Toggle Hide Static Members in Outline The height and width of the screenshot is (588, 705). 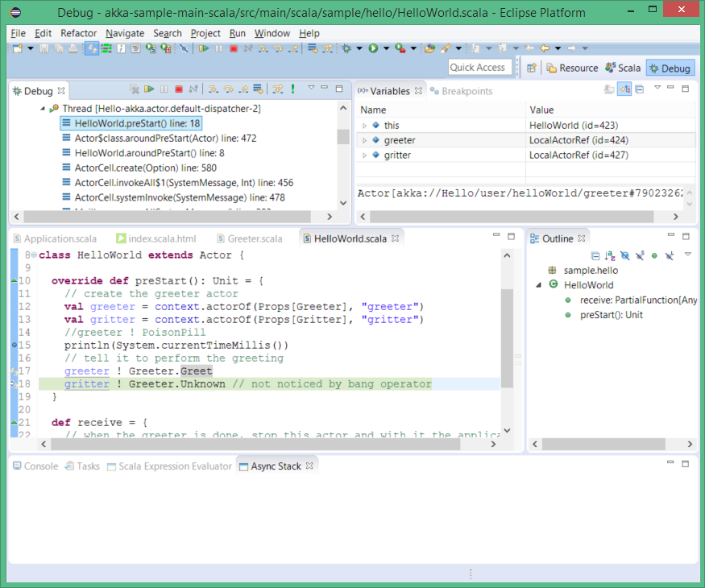point(639,255)
